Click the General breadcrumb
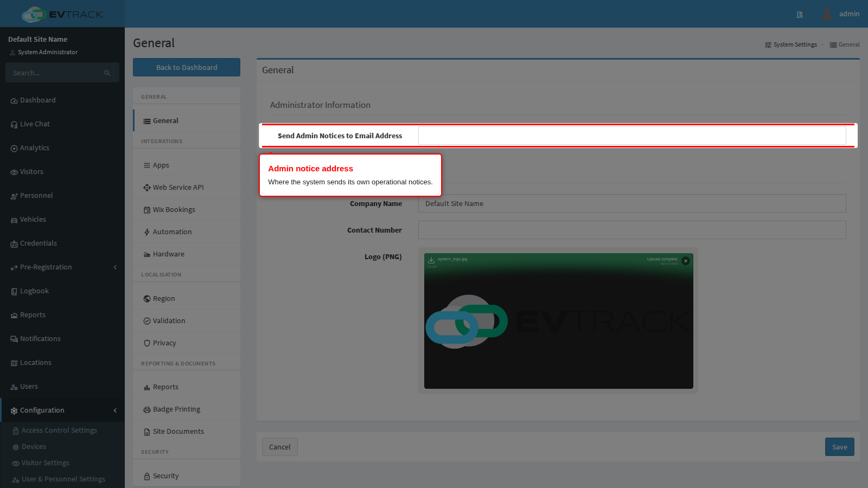 (x=845, y=44)
